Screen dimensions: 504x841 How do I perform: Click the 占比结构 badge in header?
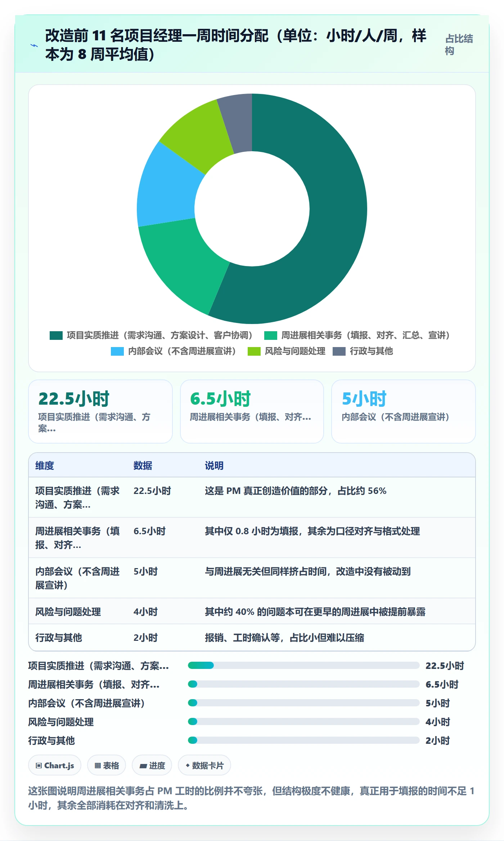[459, 45]
